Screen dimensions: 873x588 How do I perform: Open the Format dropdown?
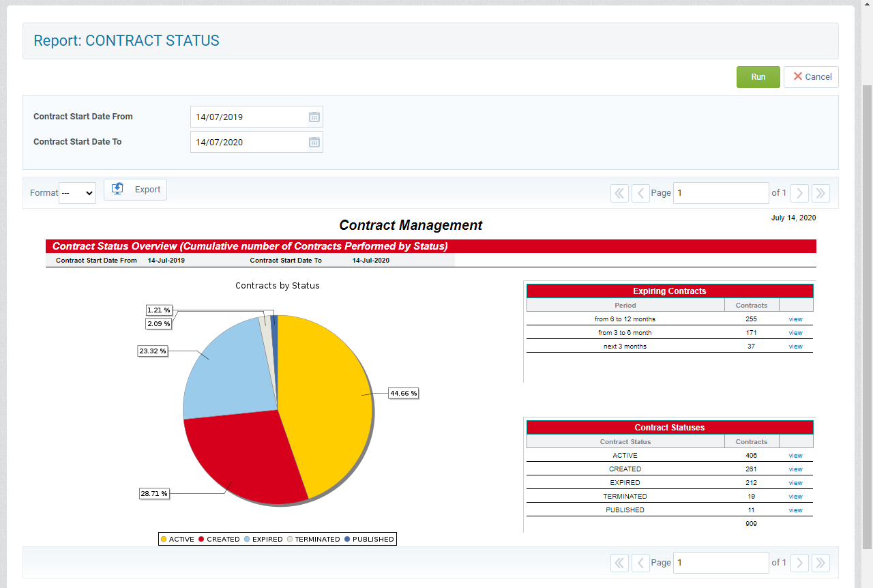point(77,193)
